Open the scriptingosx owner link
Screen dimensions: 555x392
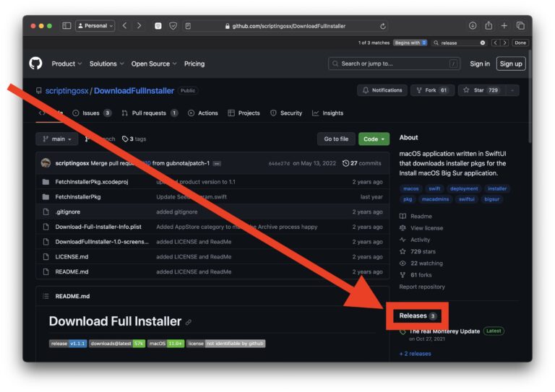(66, 91)
